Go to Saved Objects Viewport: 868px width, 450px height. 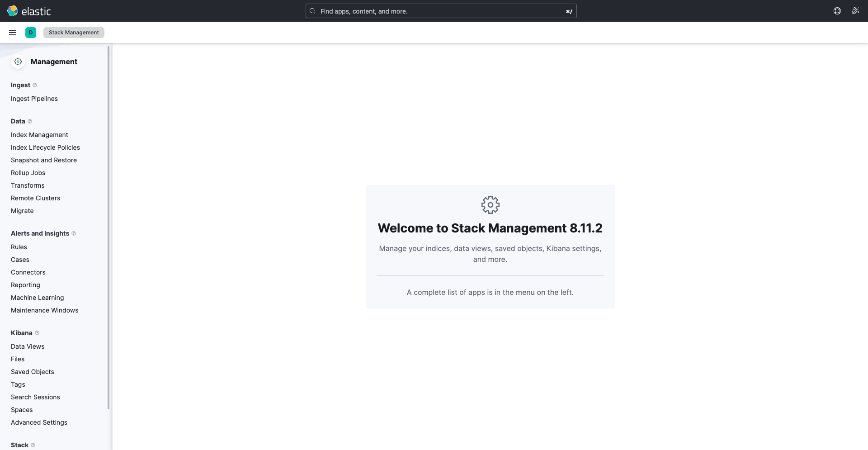pyautogui.click(x=33, y=372)
